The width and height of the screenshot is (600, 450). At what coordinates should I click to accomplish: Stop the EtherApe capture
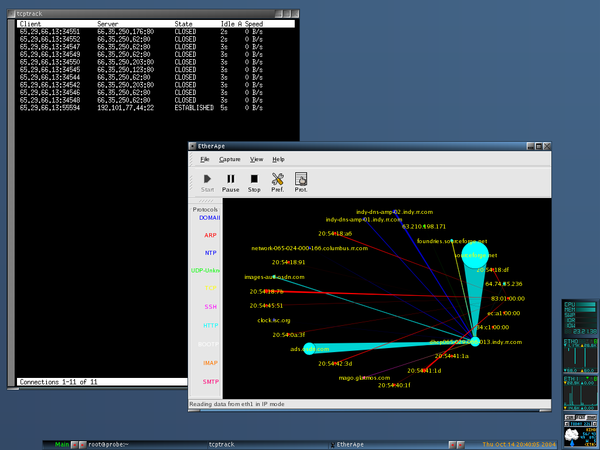point(254,183)
